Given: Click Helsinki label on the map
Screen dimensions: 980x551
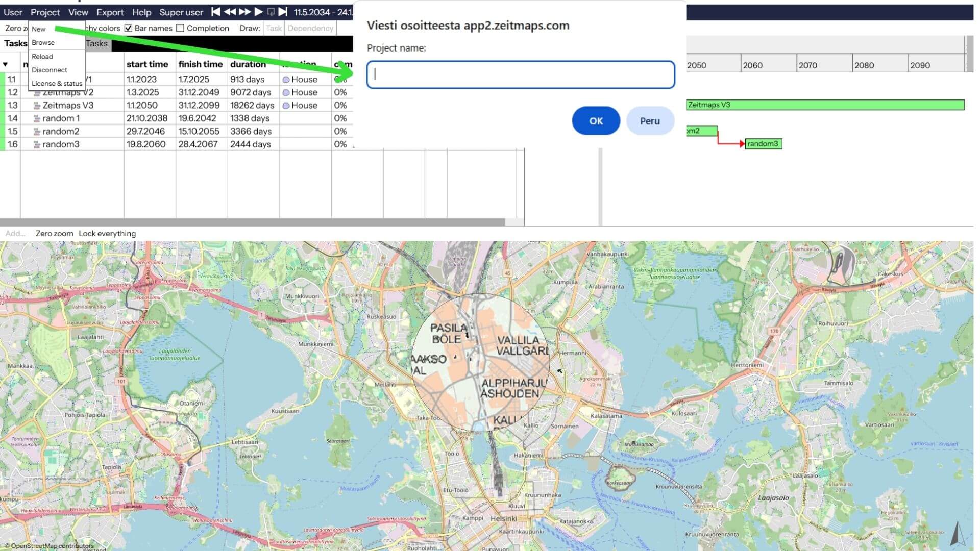Looking at the screenshot, I should (x=503, y=519).
